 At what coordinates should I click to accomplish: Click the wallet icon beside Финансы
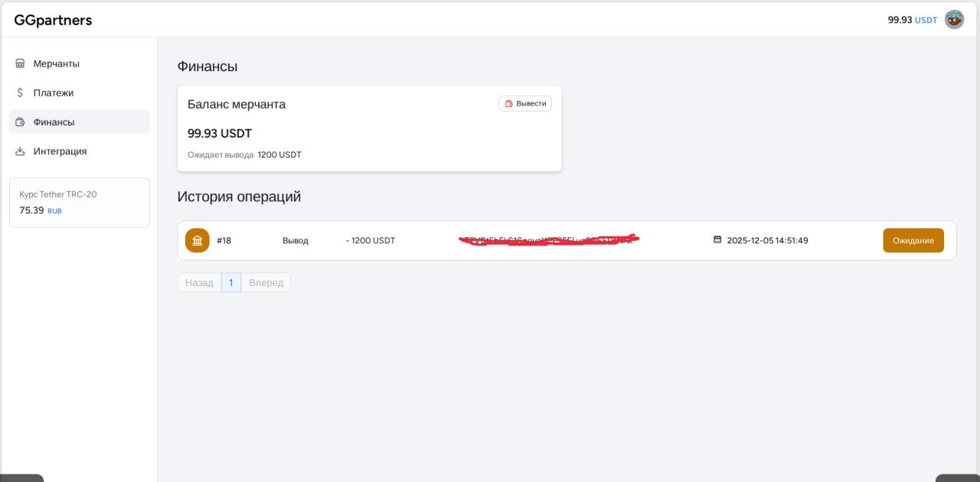click(x=20, y=122)
